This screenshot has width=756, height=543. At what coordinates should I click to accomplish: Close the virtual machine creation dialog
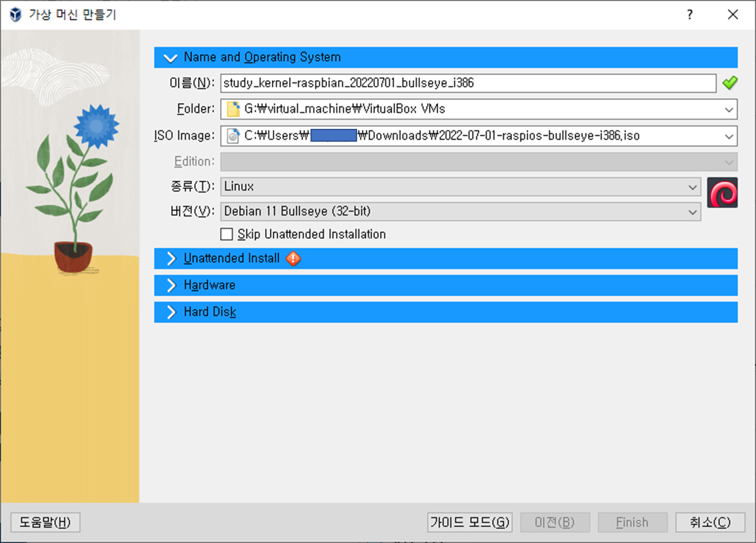(x=733, y=15)
